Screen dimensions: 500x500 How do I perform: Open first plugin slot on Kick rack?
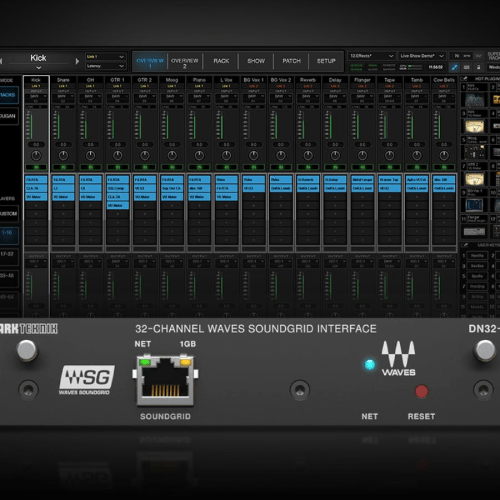coord(36,180)
